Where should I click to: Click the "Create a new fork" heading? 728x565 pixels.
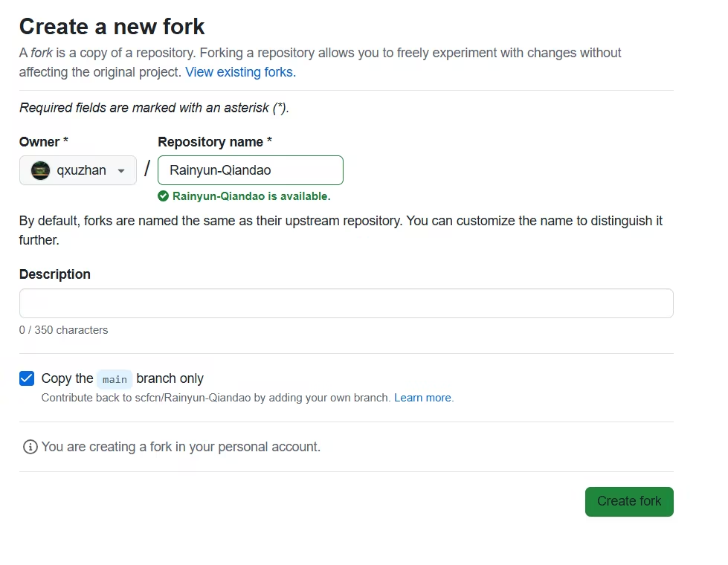click(112, 27)
